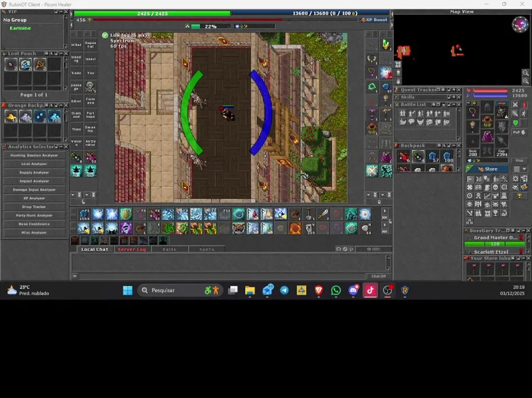The width and height of the screenshot is (532, 398).
Task: Toggle the running chase mode button
Action: [x=524, y=113]
